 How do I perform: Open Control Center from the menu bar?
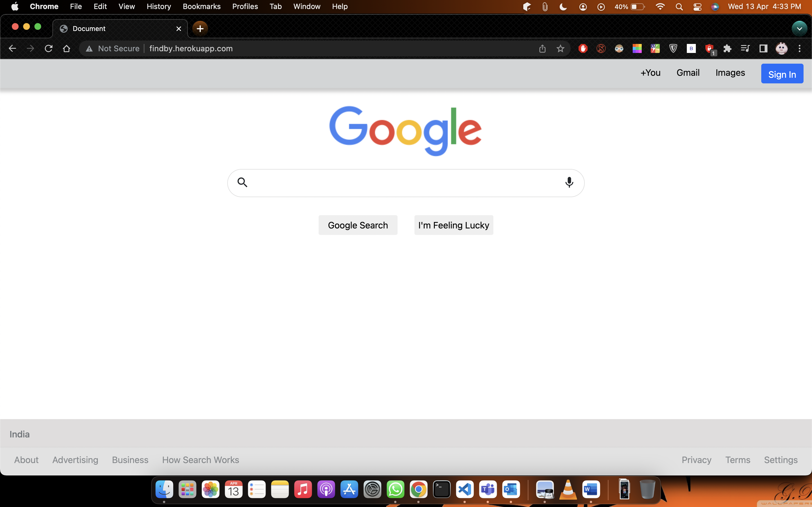pyautogui.click(x=698, y=6)
